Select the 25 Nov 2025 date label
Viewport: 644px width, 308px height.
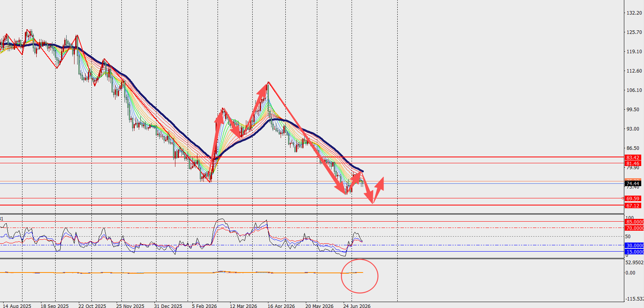click(x=130, y=306)
